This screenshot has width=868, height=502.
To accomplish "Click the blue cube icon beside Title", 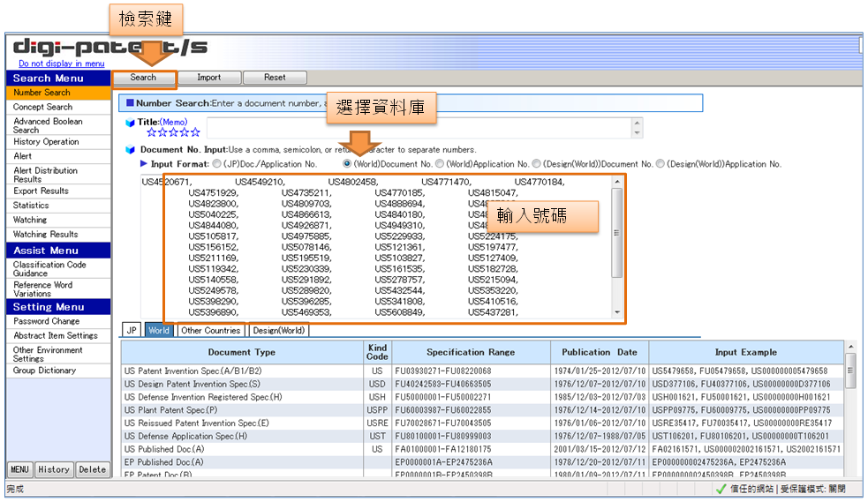I will pos(130,123).
